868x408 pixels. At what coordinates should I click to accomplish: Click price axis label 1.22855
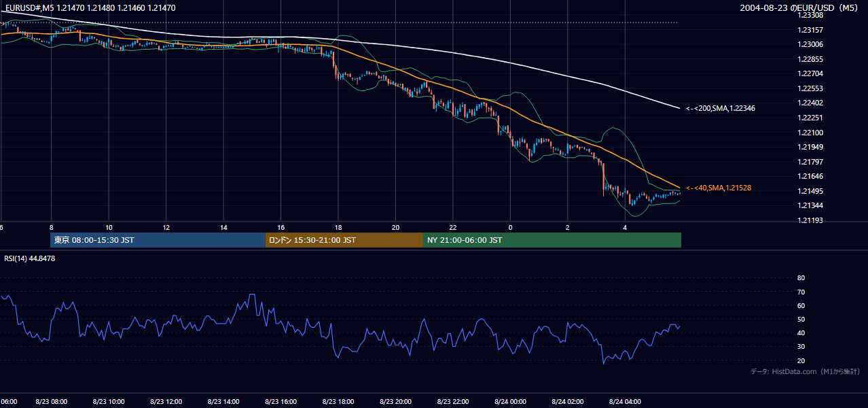pyautogui.click(x=810, y=59)
